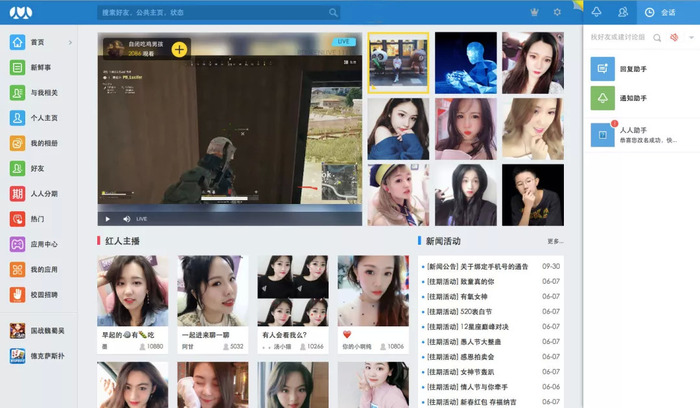This screenshot has width=700, height=408.
Task: Open the 与我相关 sidebar icon
Action: (x=17, y=93)
